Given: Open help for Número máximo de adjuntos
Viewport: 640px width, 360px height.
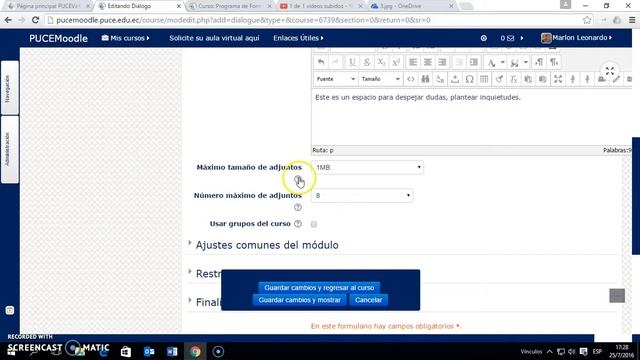Looking at the screenshot, I should pyautogui.click(x=298, y=207).
